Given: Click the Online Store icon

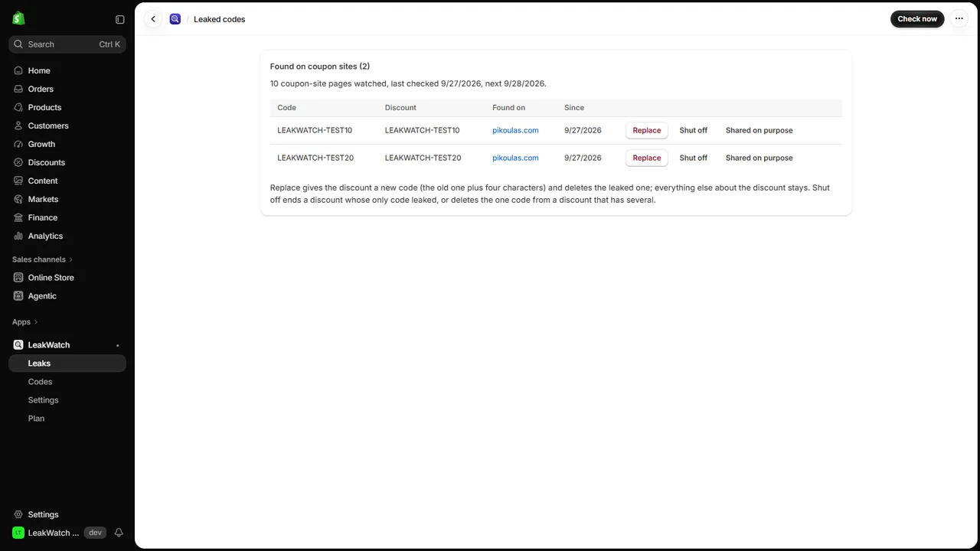Looking at the screenshot, I should 18,278.
